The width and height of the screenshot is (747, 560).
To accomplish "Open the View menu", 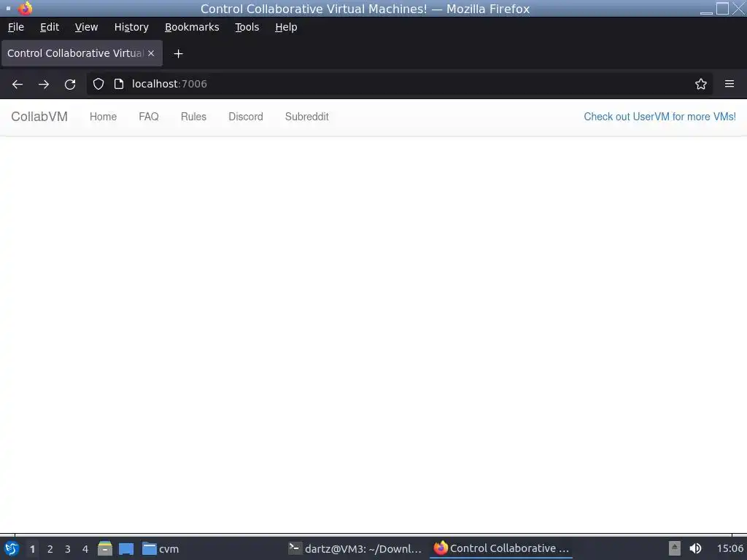I will (x=86, y=27).
